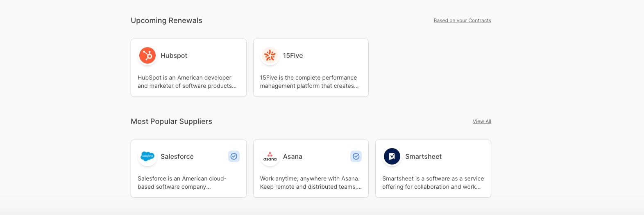Click the 15Five performance management description

tap(309, 82)
